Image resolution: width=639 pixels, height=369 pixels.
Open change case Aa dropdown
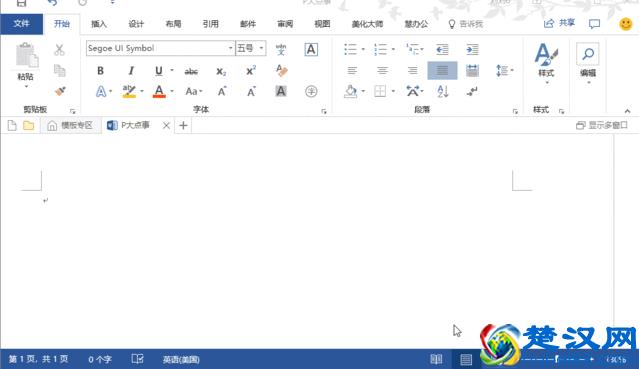pos(194,91)
